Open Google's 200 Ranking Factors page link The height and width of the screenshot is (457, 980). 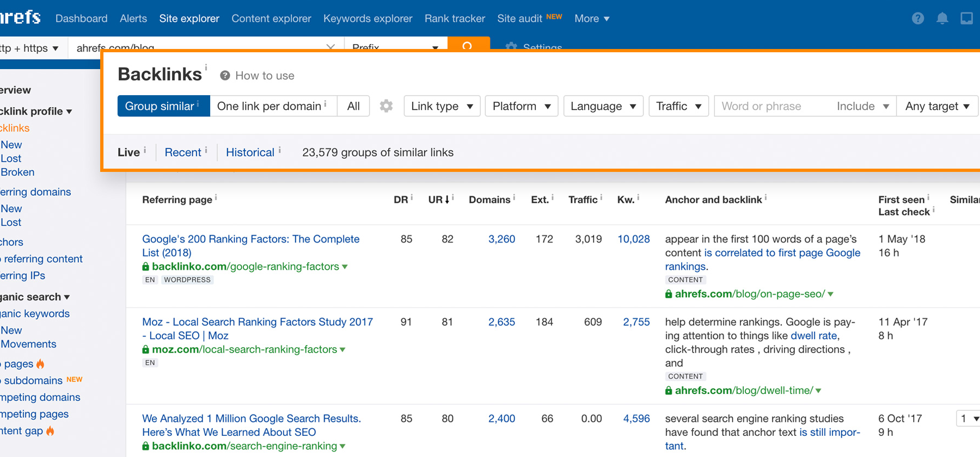pyautogui.click(x=250, y=246)
